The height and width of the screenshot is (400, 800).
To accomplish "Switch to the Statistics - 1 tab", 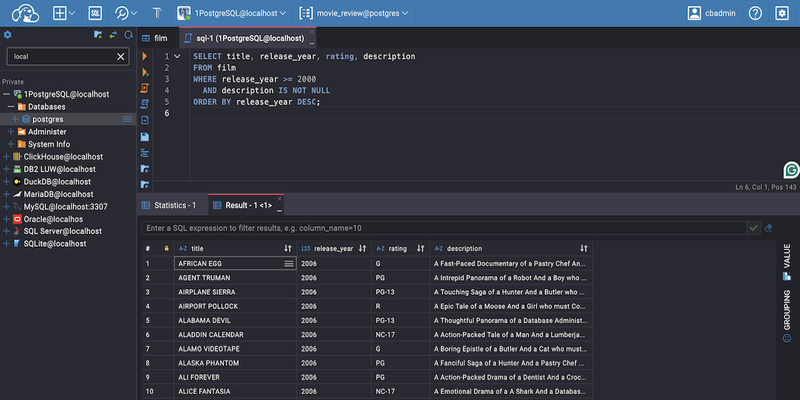I will pyautogui.click(x=169, y=205).
